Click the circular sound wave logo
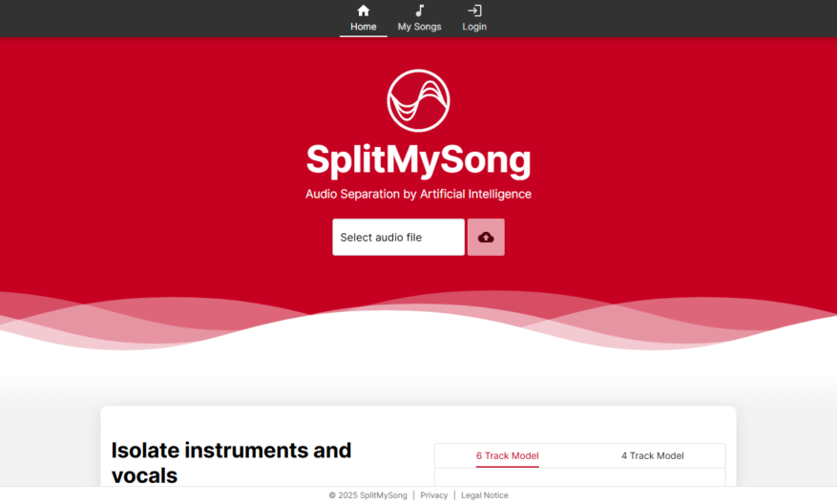Screen dimensions: 837x504 pyautogui.click(x=418, y=100)
